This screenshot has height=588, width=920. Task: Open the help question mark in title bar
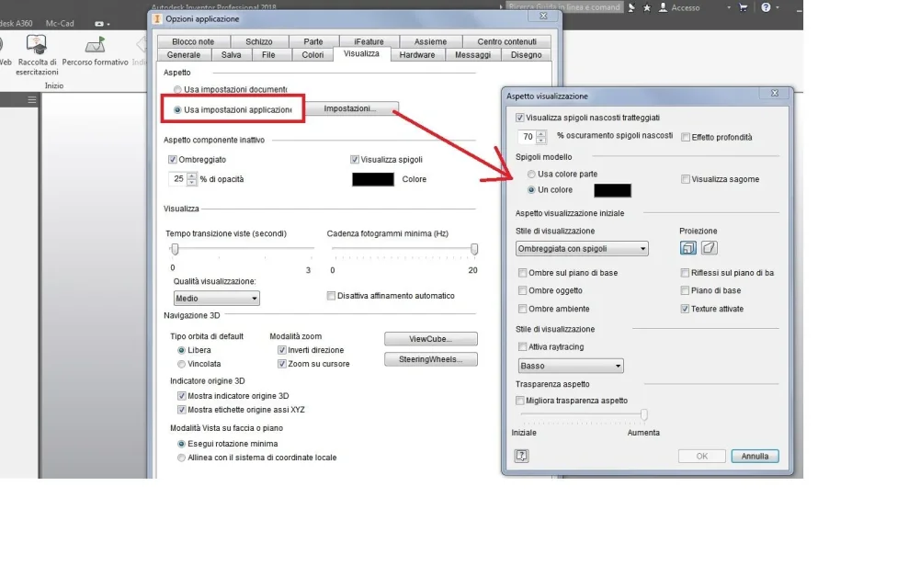[766, 7]
